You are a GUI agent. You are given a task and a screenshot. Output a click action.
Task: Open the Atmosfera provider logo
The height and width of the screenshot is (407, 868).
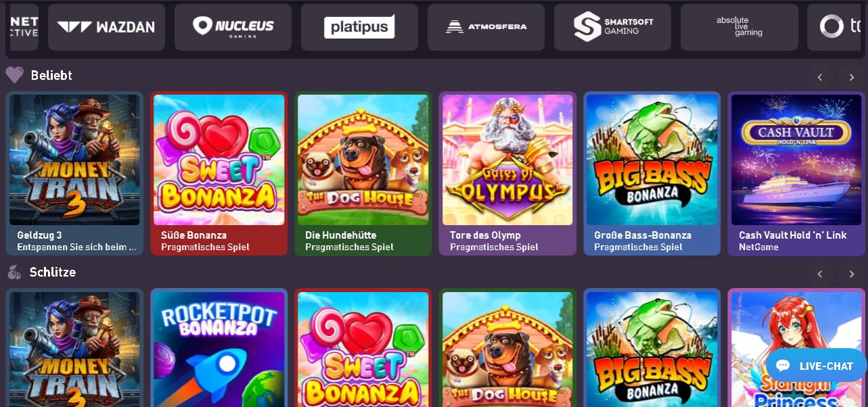[x=486, y=27]
